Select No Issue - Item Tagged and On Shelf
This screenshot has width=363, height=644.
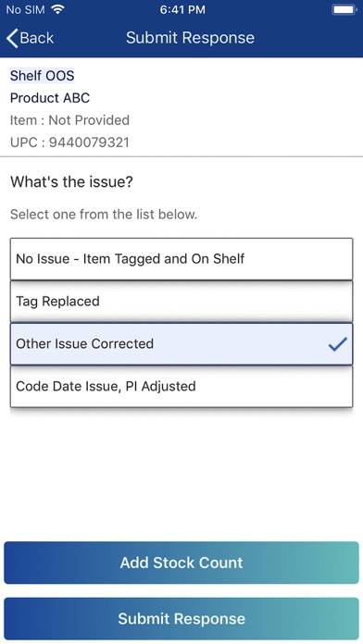point(181,259)
